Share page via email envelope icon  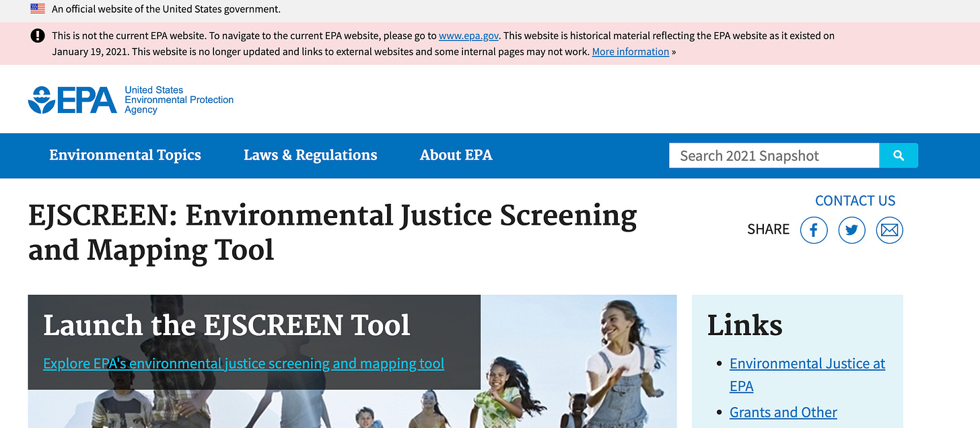click(x=889, y=231)
